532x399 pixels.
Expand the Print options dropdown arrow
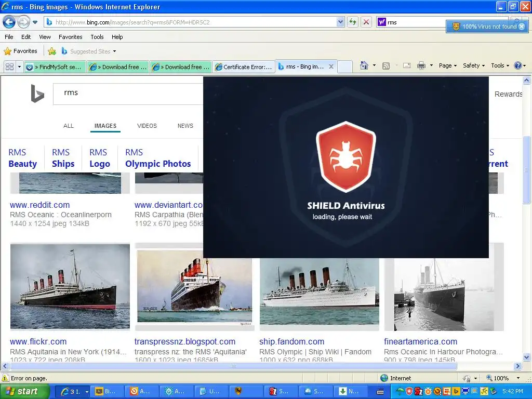[x=431, y=65]
